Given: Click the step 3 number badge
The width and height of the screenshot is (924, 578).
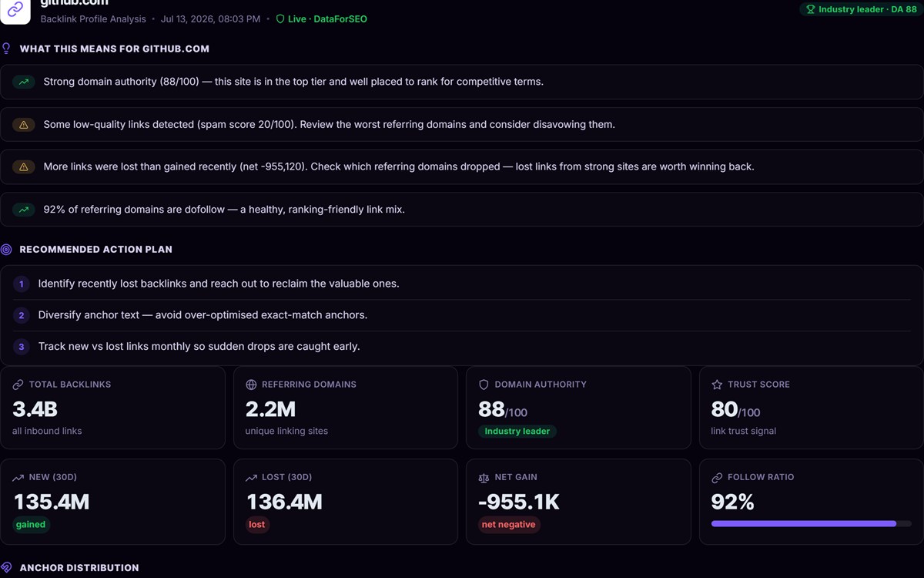Looking at the screenshot, I should [22, 347].
